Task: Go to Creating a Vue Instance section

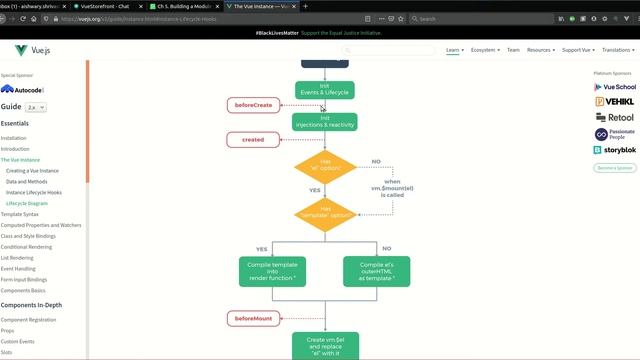Action: (32, 171)
